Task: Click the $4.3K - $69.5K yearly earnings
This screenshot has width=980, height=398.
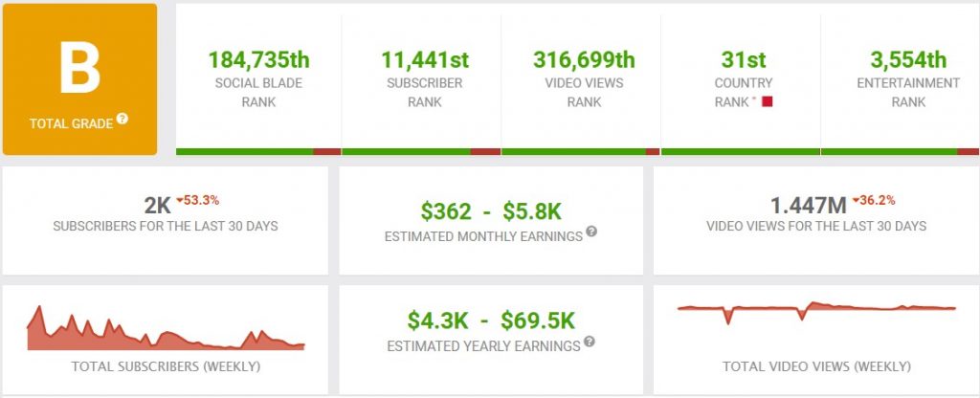Action: 491,321
